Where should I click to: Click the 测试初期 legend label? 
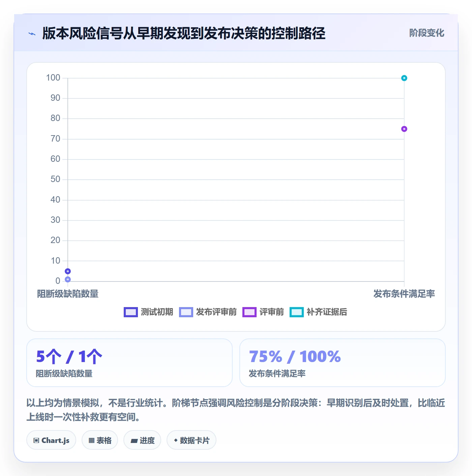pyautogui.click(x=157, y=312)
